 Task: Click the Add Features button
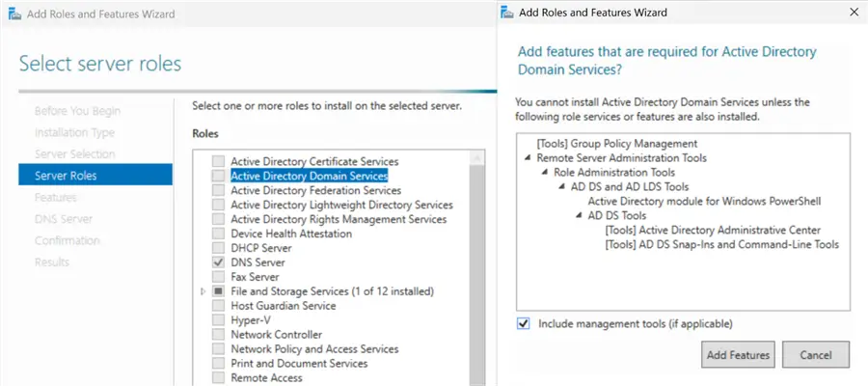pyautogui.click(x=738, y=355)
